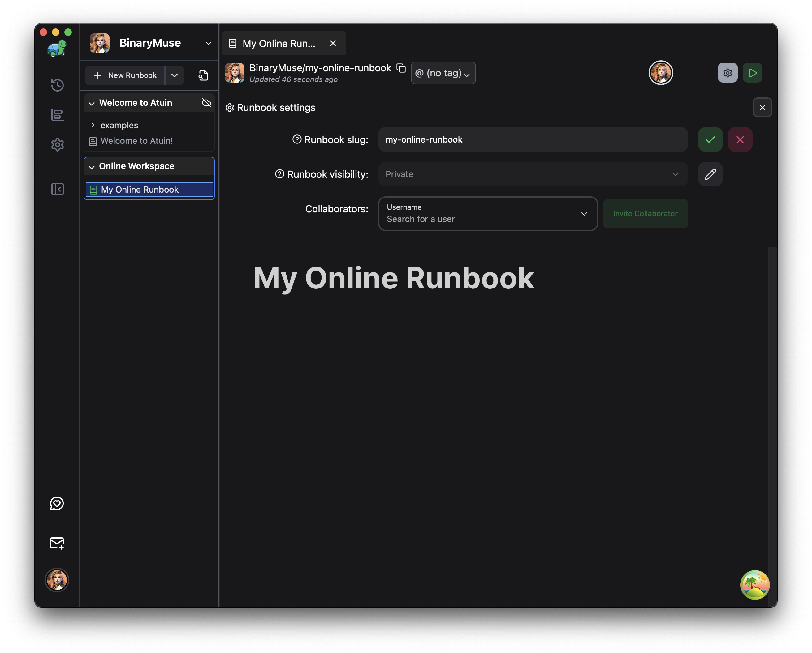Open app settings via the gear in the left rail
Viewport: 812px width, 653px height.
tap(57, 145)
